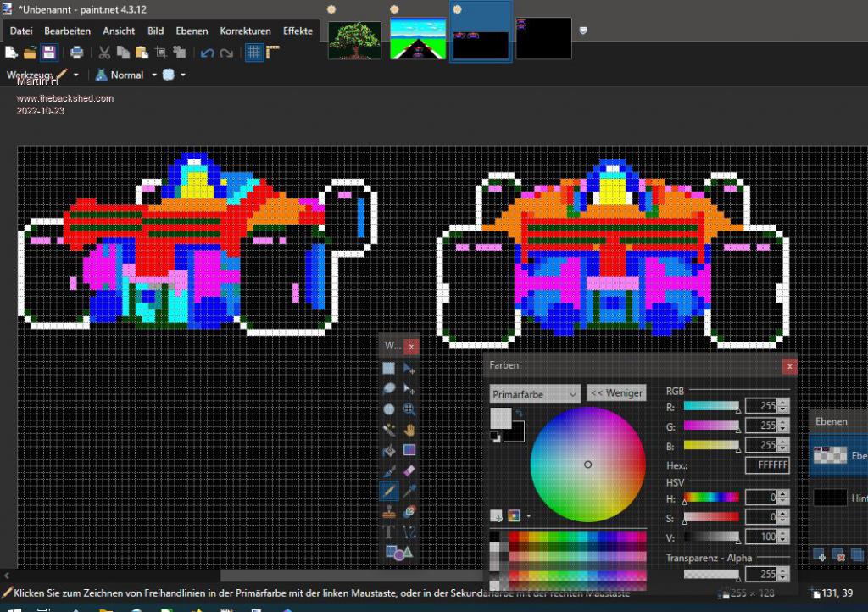The image size is (868, 612).
Task: Click the << Weniger button
Action: (x=616, y=393)
